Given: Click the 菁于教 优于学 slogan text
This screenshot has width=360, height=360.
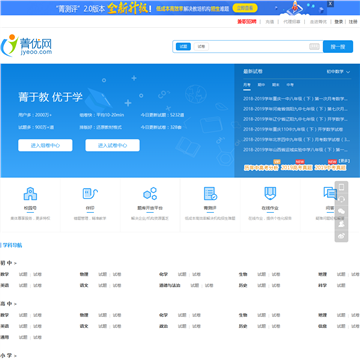Looking at the screenshot, I should click(x=50, y=97).
